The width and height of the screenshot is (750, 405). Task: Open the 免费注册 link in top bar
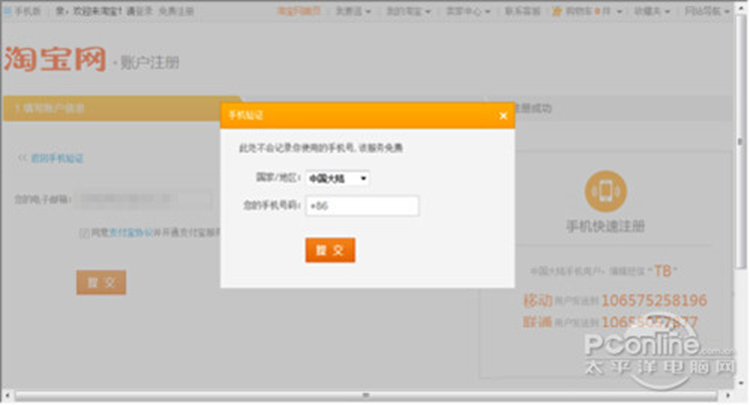(x=176, y=11)
